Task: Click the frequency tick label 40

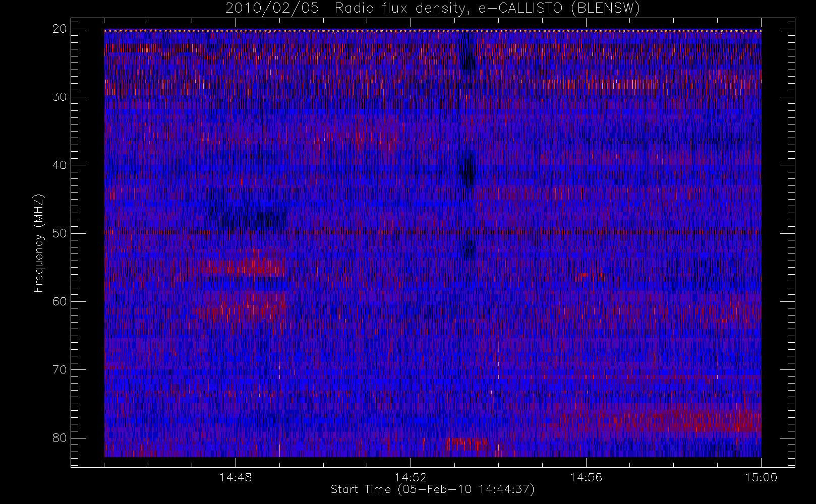Action: pos(60,165)
